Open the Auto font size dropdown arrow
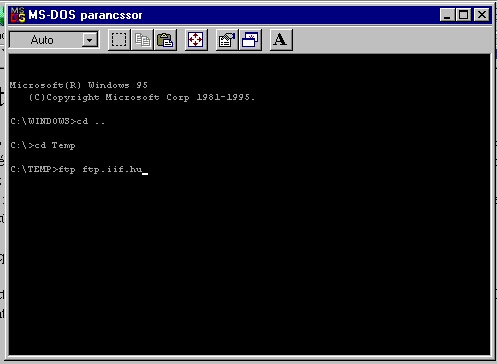 click(90, 40)
